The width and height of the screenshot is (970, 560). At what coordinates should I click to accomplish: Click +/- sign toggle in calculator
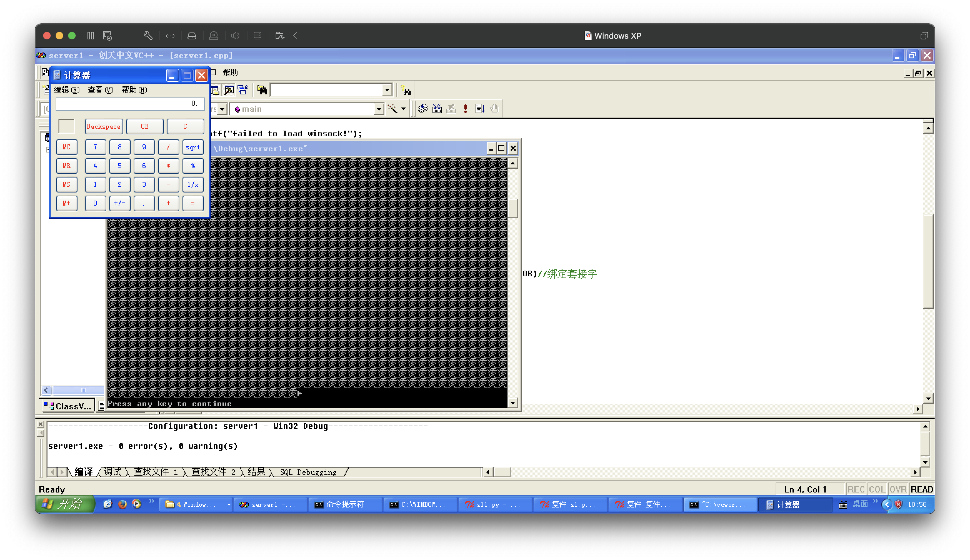coord(119,203)
